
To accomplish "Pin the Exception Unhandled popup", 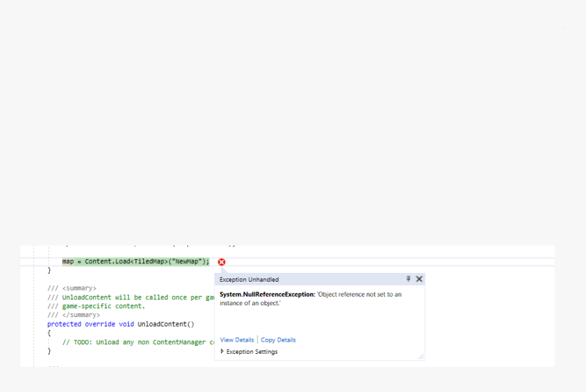I will 409,279.
